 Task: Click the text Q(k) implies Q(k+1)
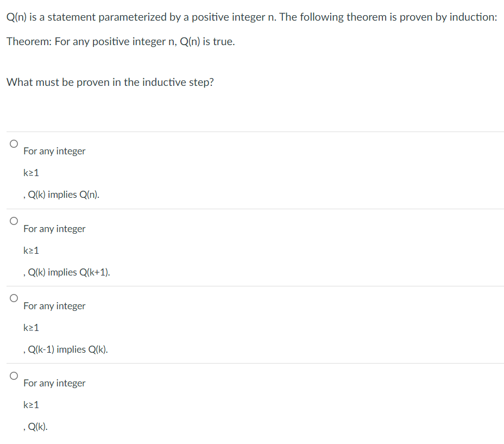click(67, 272)
